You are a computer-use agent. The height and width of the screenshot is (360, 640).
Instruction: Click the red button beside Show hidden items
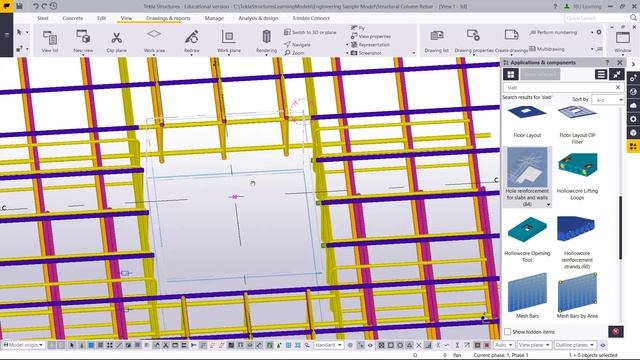[616, 331]
